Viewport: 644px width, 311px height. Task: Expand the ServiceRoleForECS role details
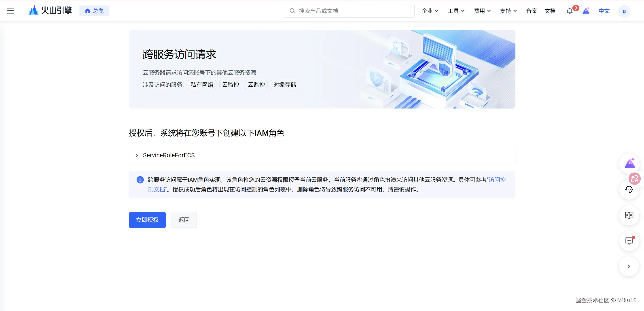137,155
